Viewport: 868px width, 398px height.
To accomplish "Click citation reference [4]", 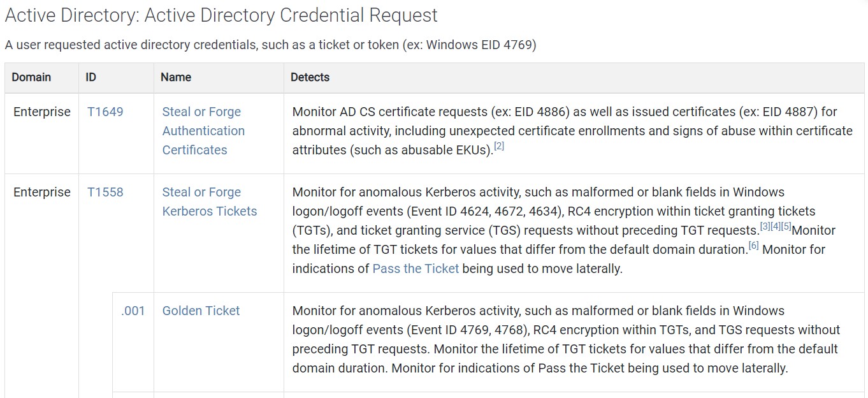I will coord(776,226).
